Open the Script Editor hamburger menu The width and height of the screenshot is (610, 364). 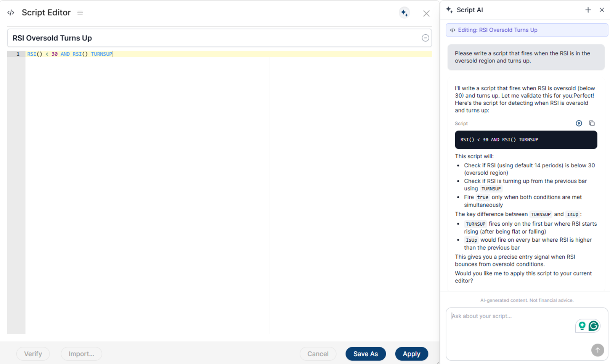[x=80, y=13]
